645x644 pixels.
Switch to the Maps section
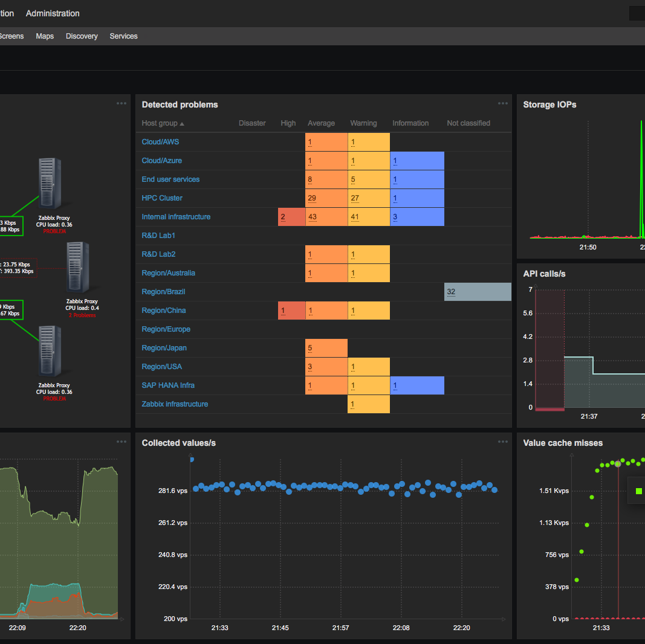45,36
